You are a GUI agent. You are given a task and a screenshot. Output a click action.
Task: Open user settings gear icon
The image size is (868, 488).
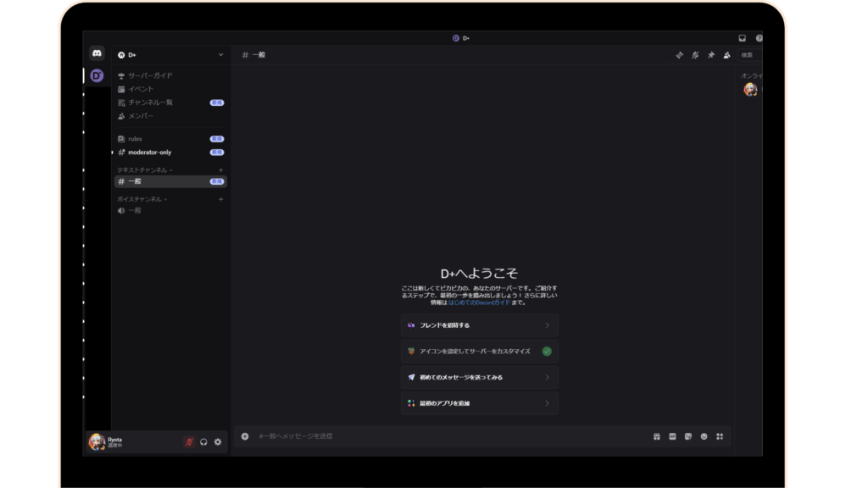tap(218, 442)
